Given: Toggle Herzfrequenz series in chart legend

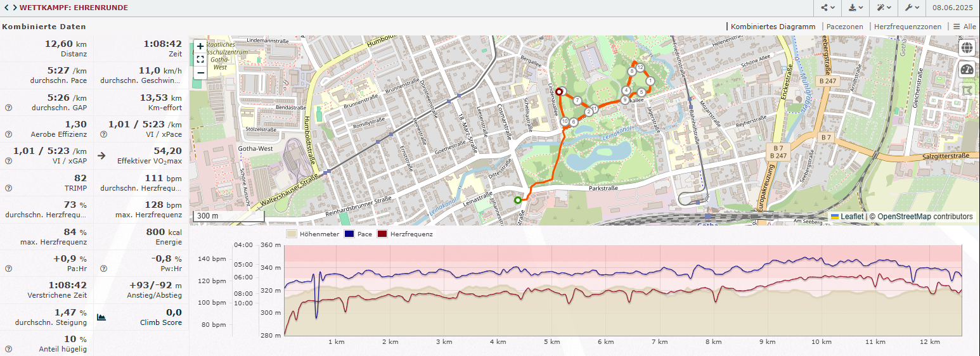Looking at the screenshot, I should tap(406, 234).
